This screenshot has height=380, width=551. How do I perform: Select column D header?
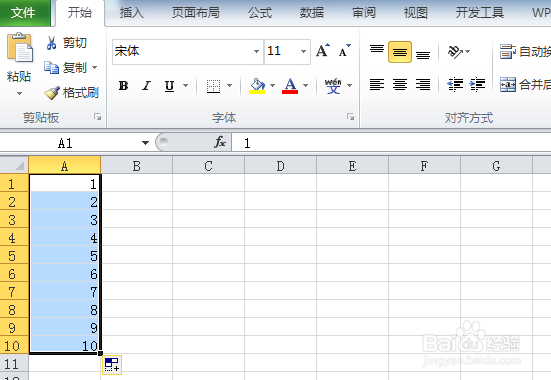(x=280, y=166)
